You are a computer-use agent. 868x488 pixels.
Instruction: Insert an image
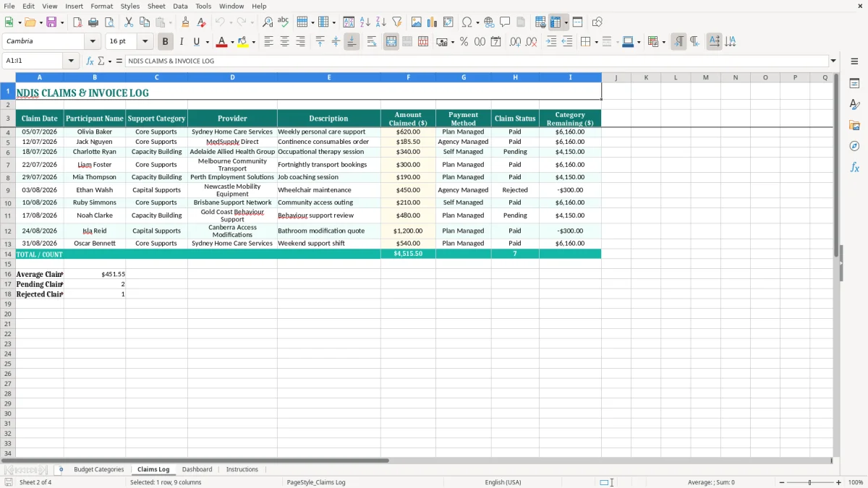click(x=417, y=22)
